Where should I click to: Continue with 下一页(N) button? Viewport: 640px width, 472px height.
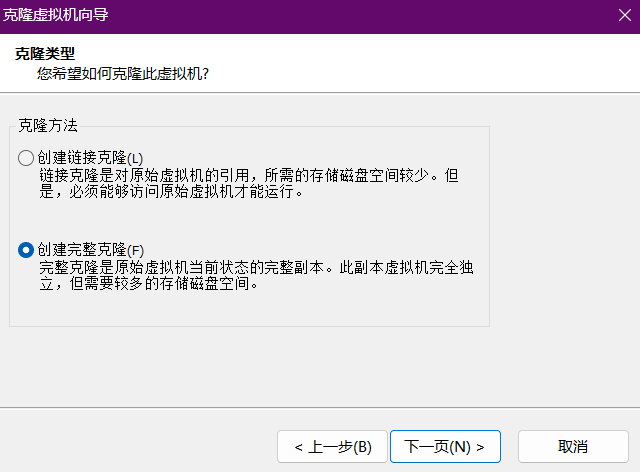coord(445,447)
